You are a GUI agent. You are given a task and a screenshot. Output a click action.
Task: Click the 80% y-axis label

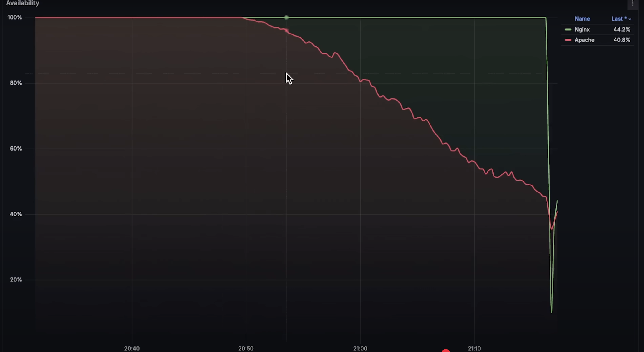[x=16, y=83]
